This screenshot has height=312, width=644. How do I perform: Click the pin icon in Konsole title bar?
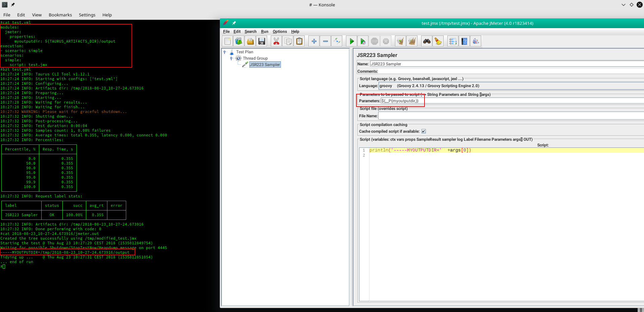pyautogui.click(x=13, y=5)
